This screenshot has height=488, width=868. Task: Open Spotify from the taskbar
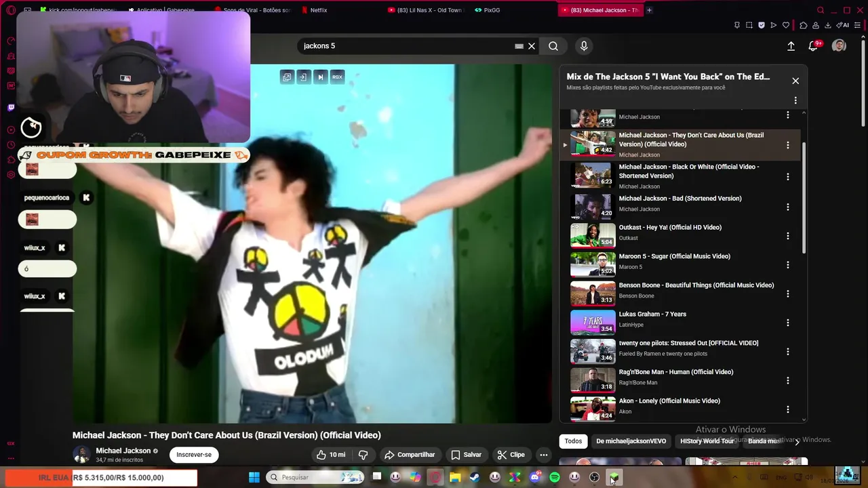555,478
